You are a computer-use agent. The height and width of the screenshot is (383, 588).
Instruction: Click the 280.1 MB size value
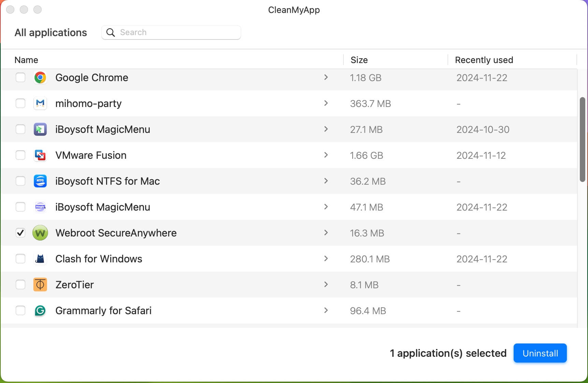pyautogui.click(x=370, y=259)
